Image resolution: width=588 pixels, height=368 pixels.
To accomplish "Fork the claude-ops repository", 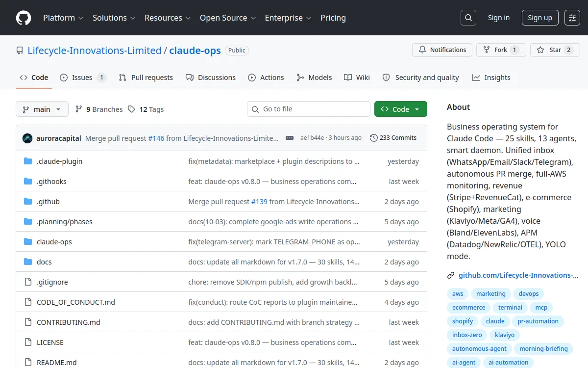I will [501, 50].
